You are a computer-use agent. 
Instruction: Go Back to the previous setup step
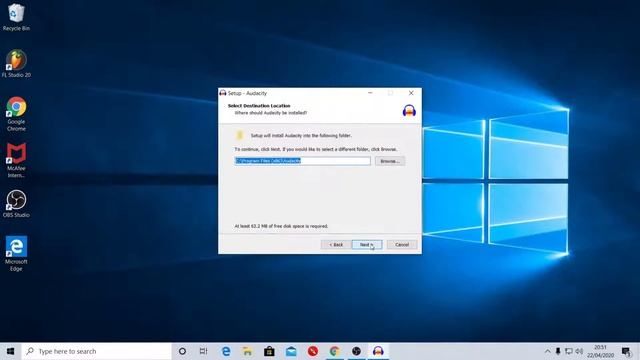point(336,244)
